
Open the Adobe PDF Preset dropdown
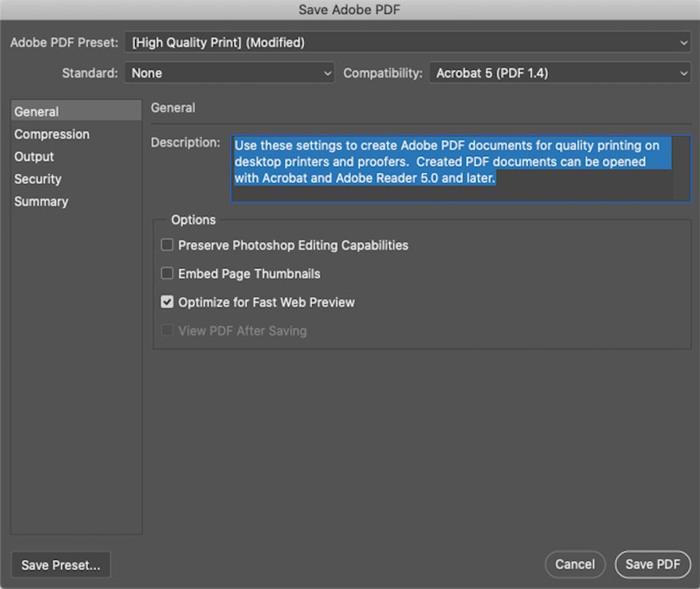(407, 43)
